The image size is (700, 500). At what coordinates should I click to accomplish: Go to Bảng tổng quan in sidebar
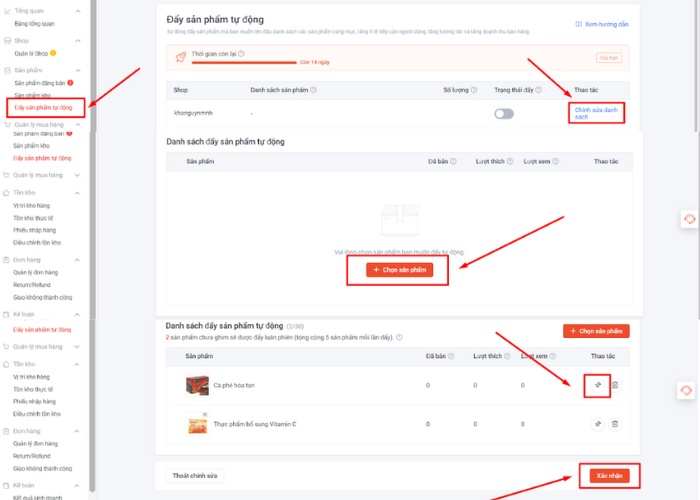coord(34,22)
